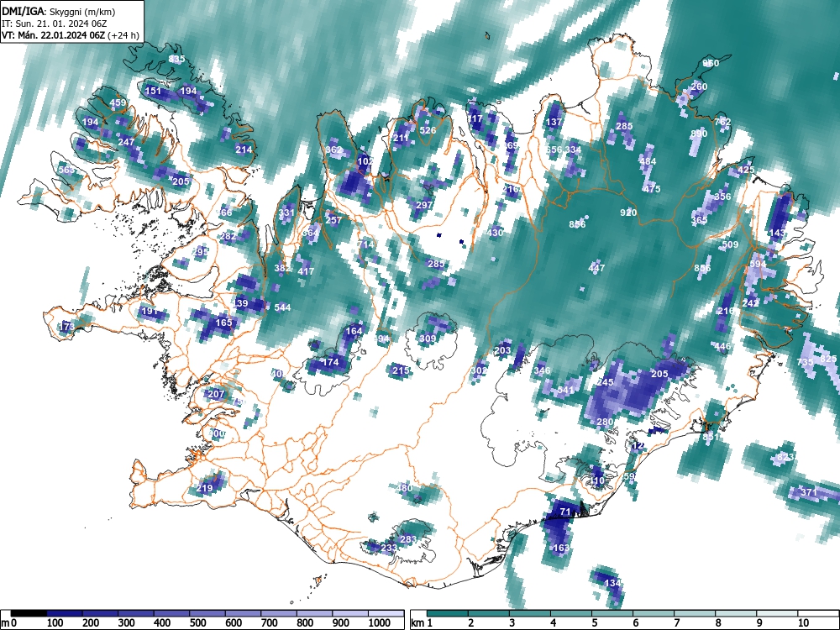Click the visibility value '173'

click(x=66, y=327)
